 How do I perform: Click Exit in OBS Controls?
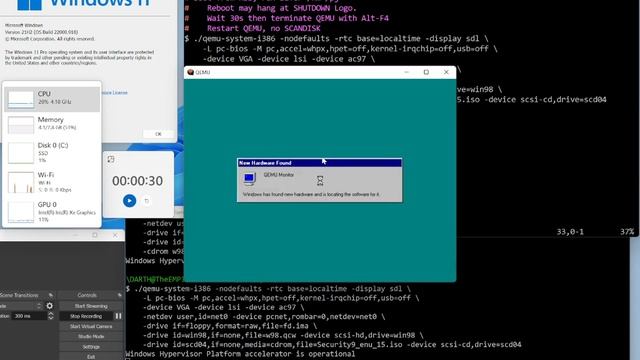coord(91,357)
